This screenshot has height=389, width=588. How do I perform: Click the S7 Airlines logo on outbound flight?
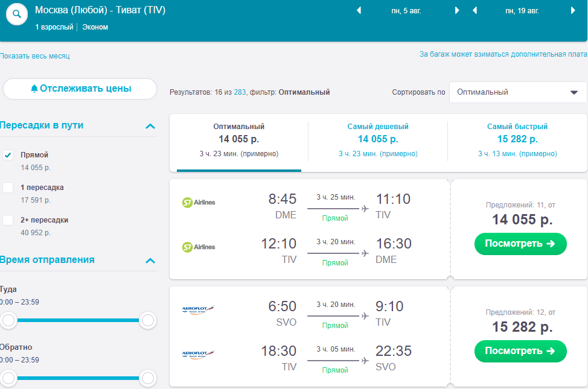coord(199,202)
